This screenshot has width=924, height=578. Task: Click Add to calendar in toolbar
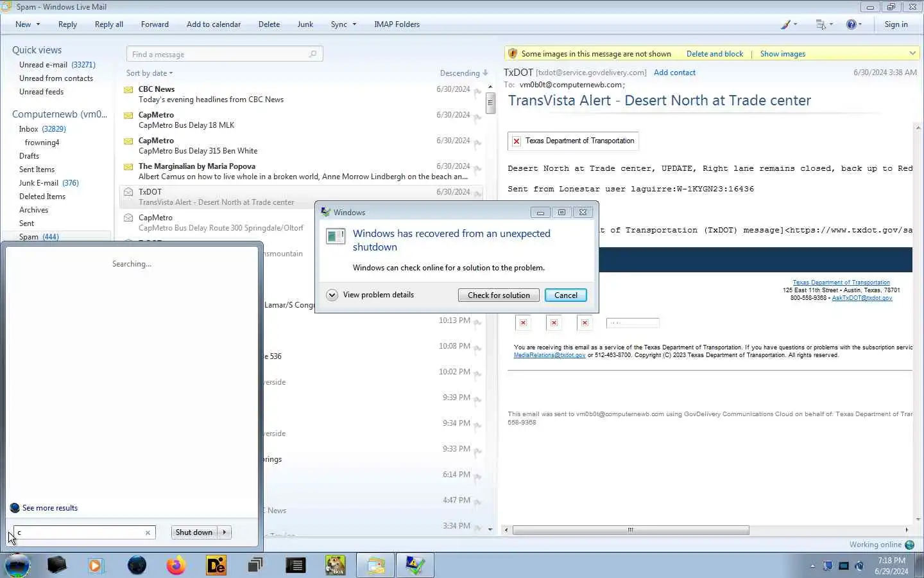click(214, 24)
